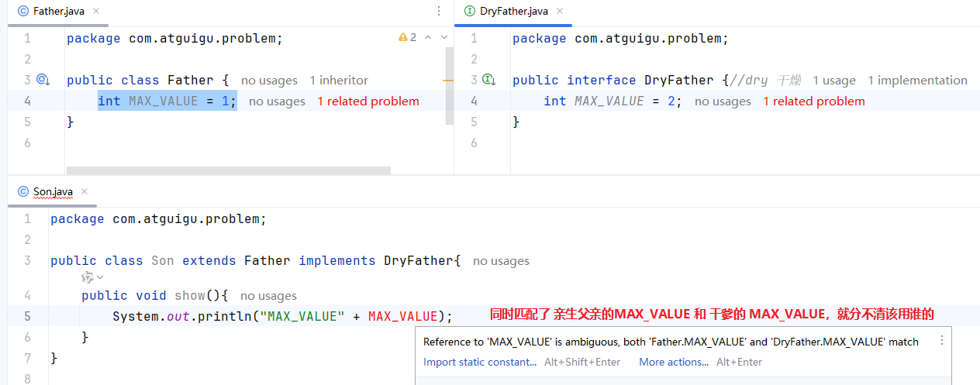Go to previous highlighted error in Father.java

pos(428,37)
